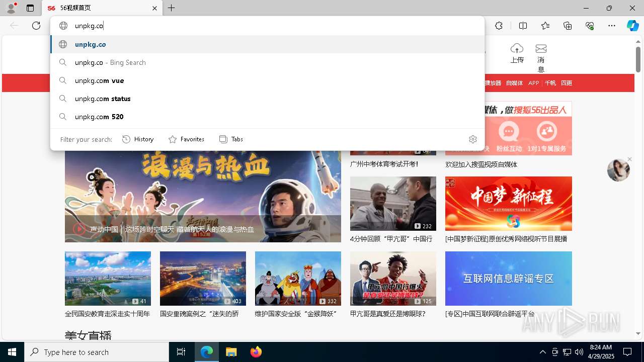Click the 上传 upload cloud icon

click(517, 49)
